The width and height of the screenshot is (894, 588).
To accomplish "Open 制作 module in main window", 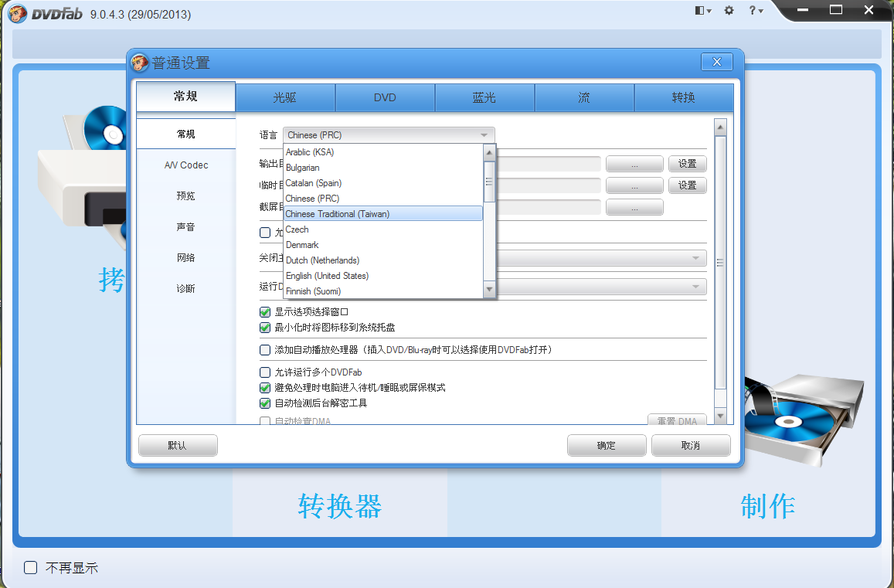I will pyautogui.click(x=767, y=506).
